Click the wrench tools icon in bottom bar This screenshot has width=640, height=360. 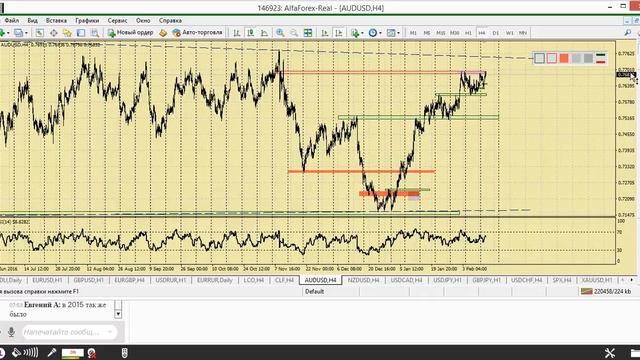[x=610, y=353]
